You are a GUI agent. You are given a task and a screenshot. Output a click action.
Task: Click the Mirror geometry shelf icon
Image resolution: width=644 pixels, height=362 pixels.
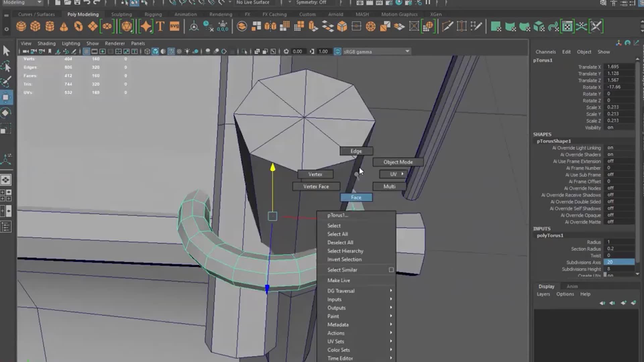pos(270,26)
